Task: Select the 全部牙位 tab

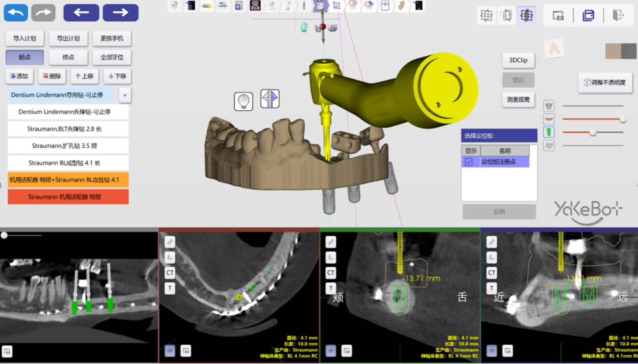Action: pos(112,57)
